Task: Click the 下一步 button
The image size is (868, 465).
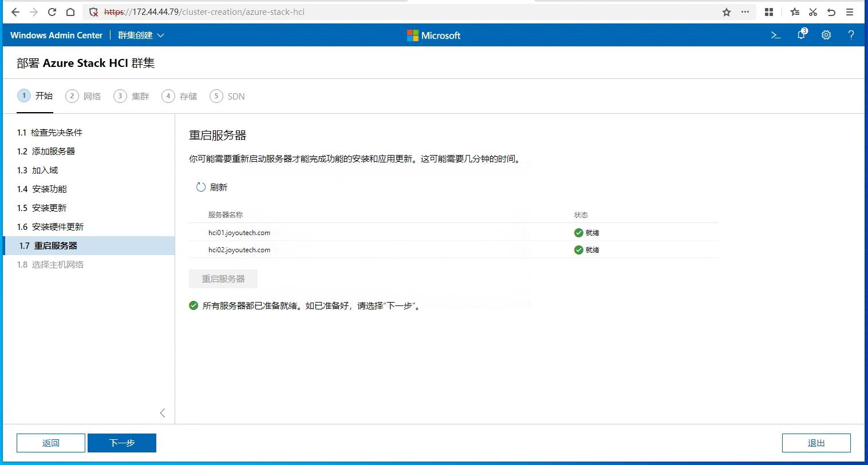Action: click(x=122, y=443)
